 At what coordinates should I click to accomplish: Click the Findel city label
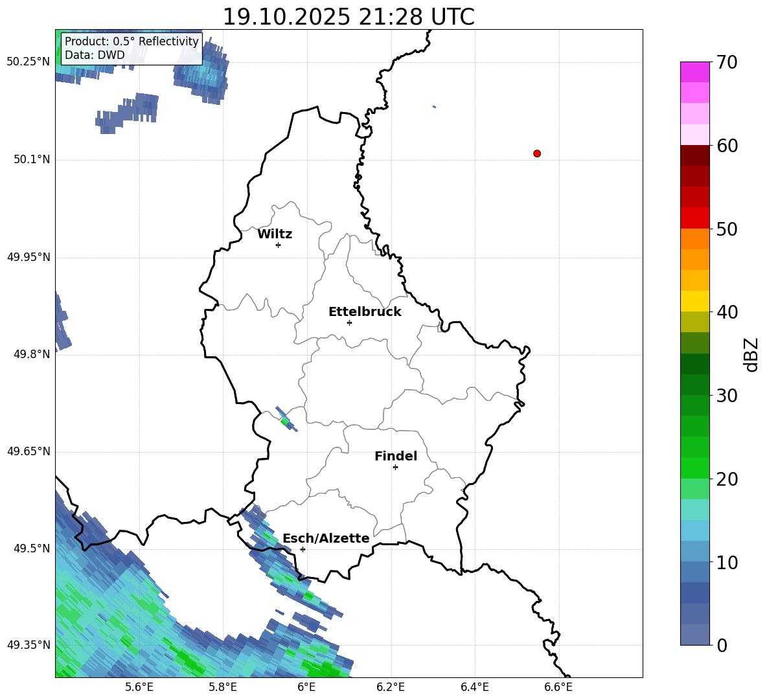point(396,456)
